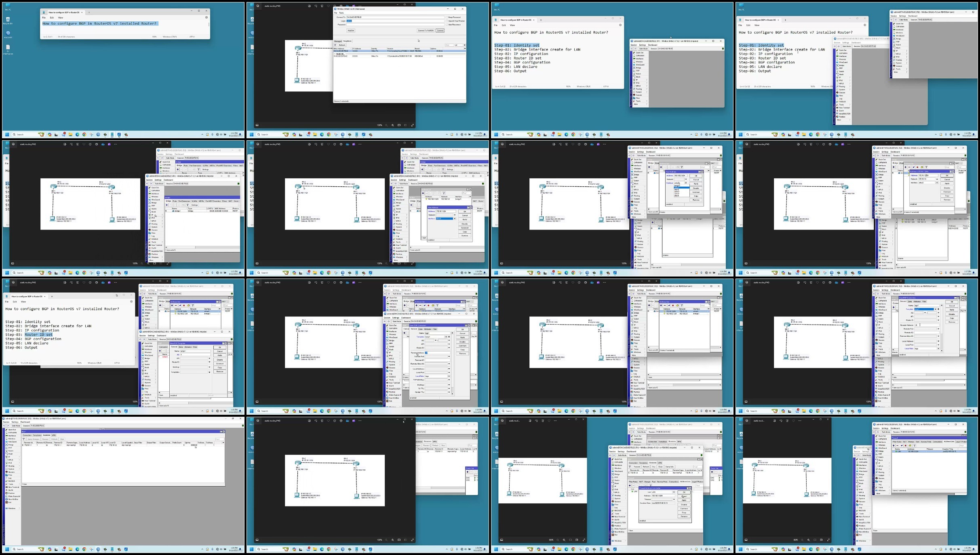Tick Auto Reconnect in WinBox login window
This screenshot has width=980, height=555.
pyautogui.click(x=447, y=25)
